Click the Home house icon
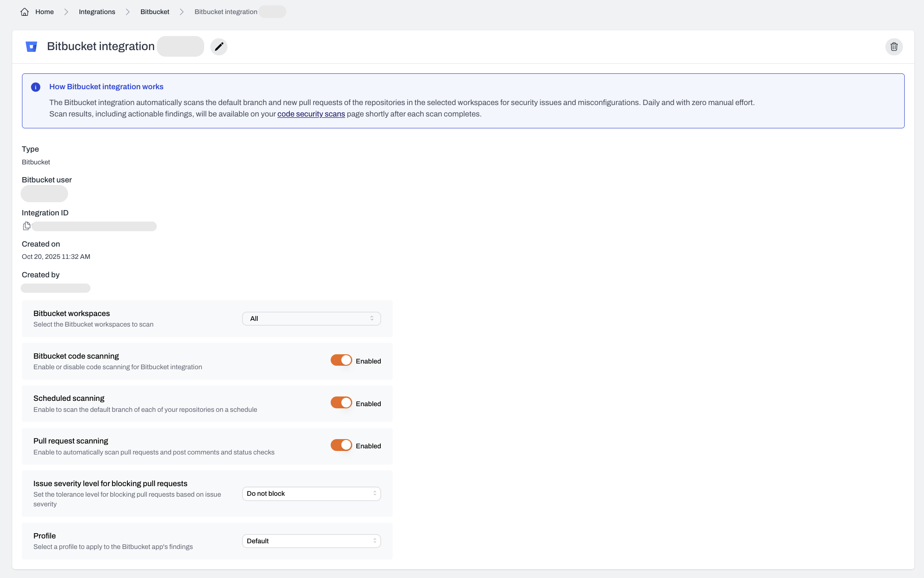Screen dimensions: 924x578 pos(25,12)
